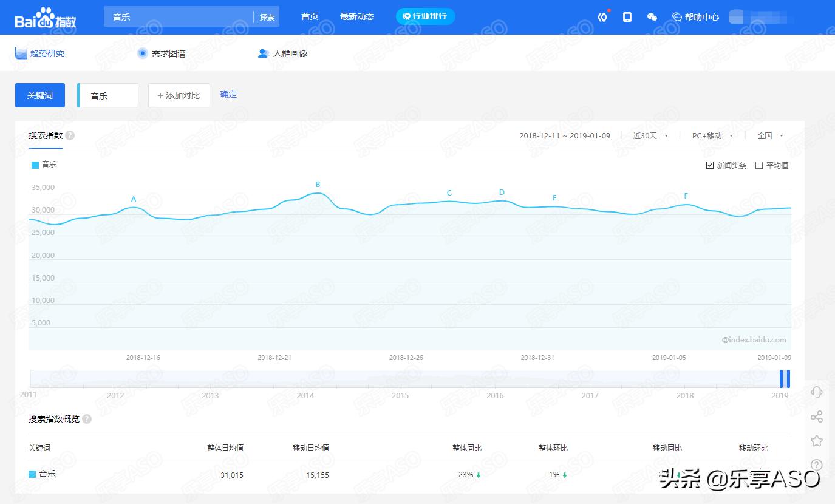Click the mobile app icon in top bar
The image size is (835, 504).
pos(628,16)
